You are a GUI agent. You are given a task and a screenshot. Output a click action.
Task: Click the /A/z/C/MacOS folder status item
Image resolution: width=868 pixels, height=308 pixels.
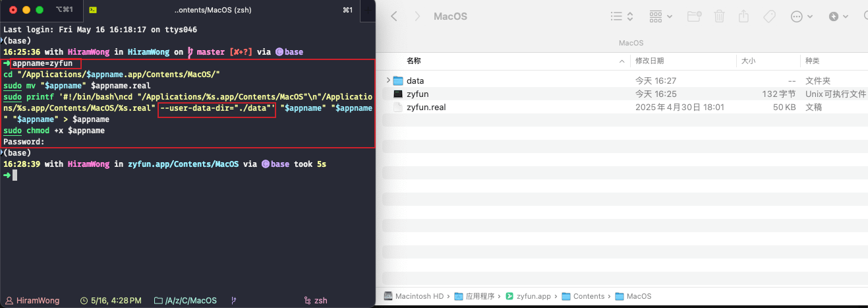click(185, 300)
